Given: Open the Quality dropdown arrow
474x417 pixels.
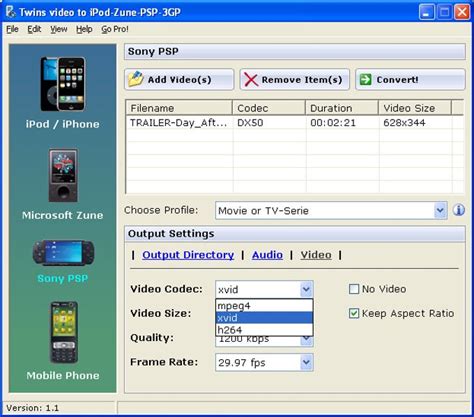Looking at the screenshot, I should [x=306, y=340].
